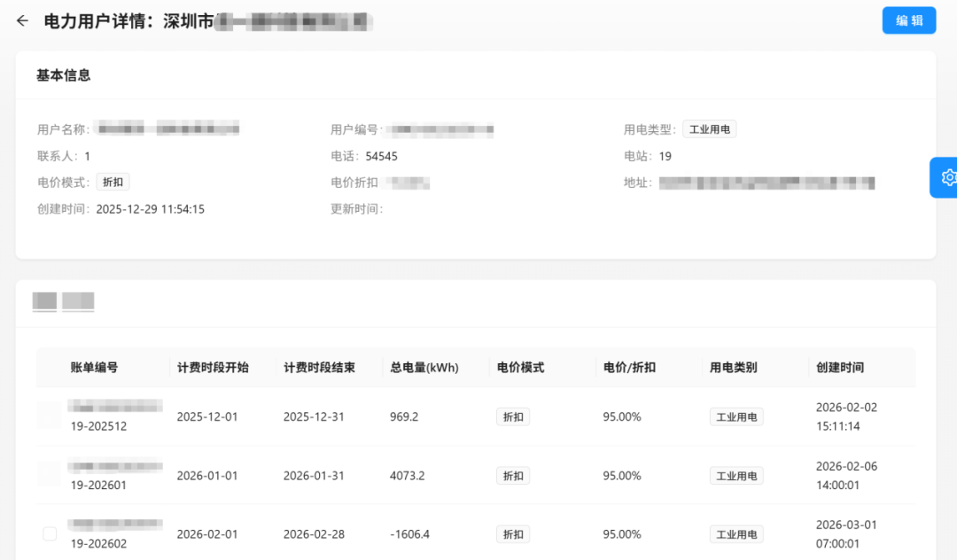Image resolution: width=957 pixels, height=560 pixels.
Task: Click the 折扣 tag in the 2026-01-01 row
Action: (513, 476)
